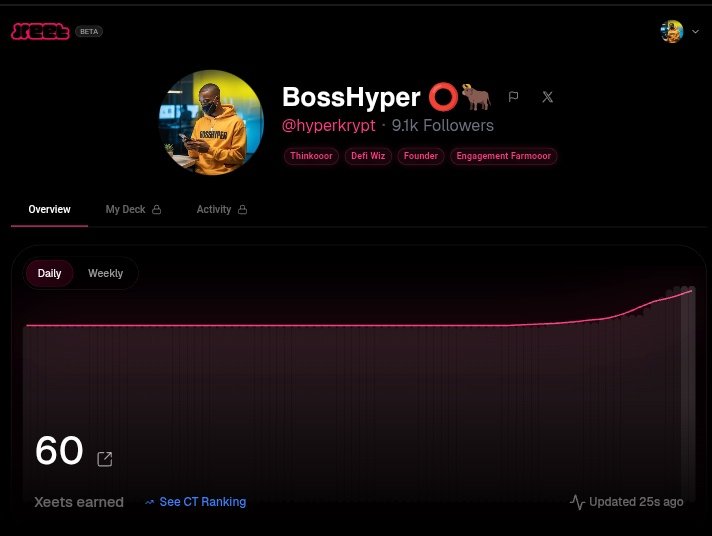This screenshot has width=712, height=536.
Task: Open the @hyperkrypt handle link
Action: pyautogui.click(x=329, y=125)
